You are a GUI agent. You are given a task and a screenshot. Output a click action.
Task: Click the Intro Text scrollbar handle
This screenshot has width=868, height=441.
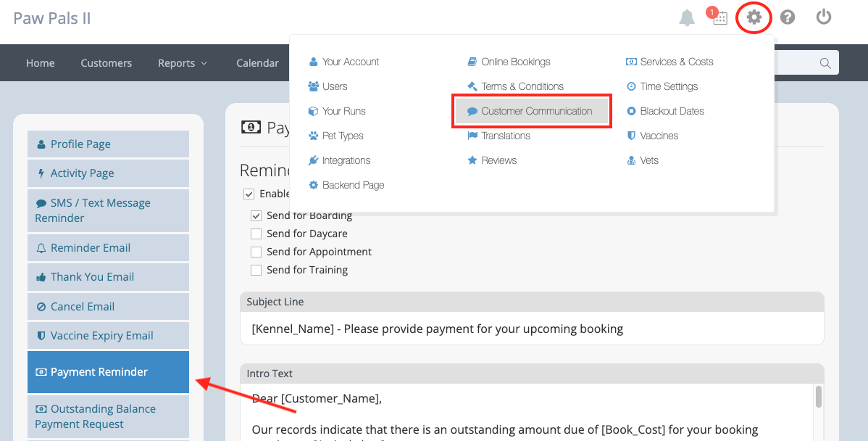coord(819,397)
